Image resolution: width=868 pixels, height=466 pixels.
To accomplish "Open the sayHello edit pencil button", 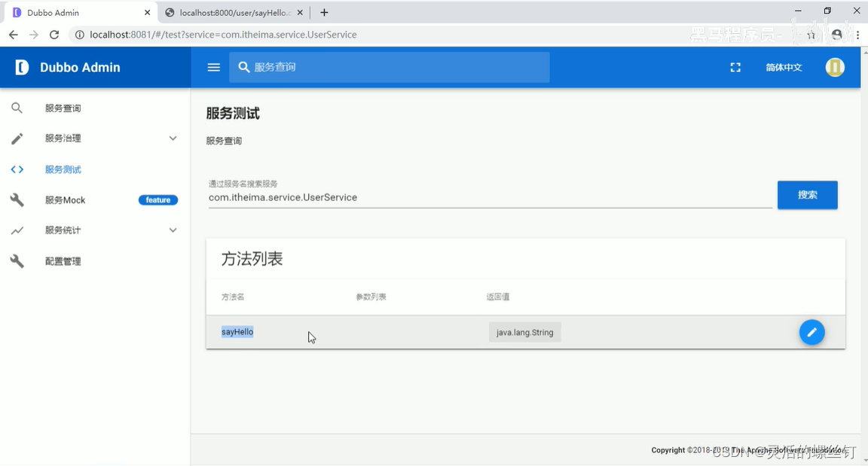I will click(x=811, y=331).
